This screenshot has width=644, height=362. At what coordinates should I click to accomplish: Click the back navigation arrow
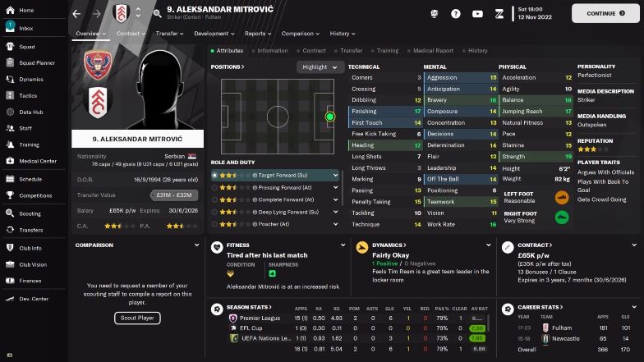point(77,13)
